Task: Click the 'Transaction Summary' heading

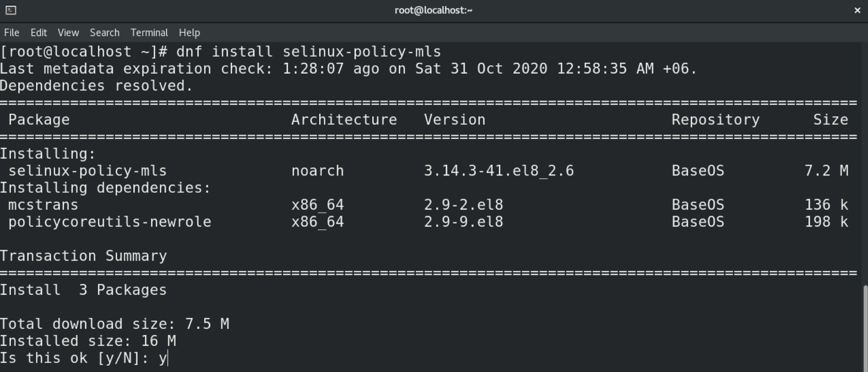Action: coord(83,256)
